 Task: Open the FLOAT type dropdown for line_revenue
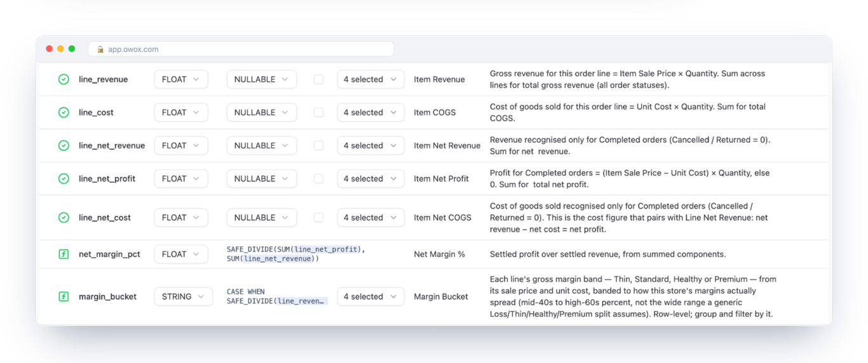tap(181, 79)
